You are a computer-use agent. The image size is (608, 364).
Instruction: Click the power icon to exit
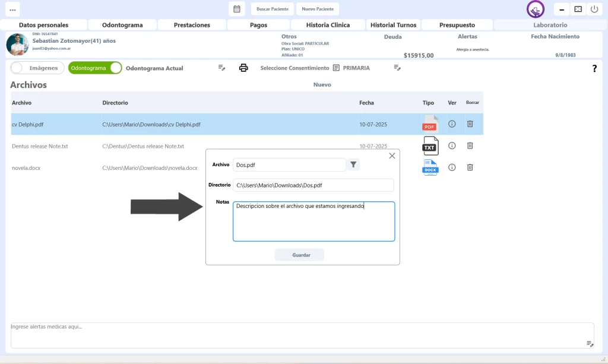tap(594, 9)
